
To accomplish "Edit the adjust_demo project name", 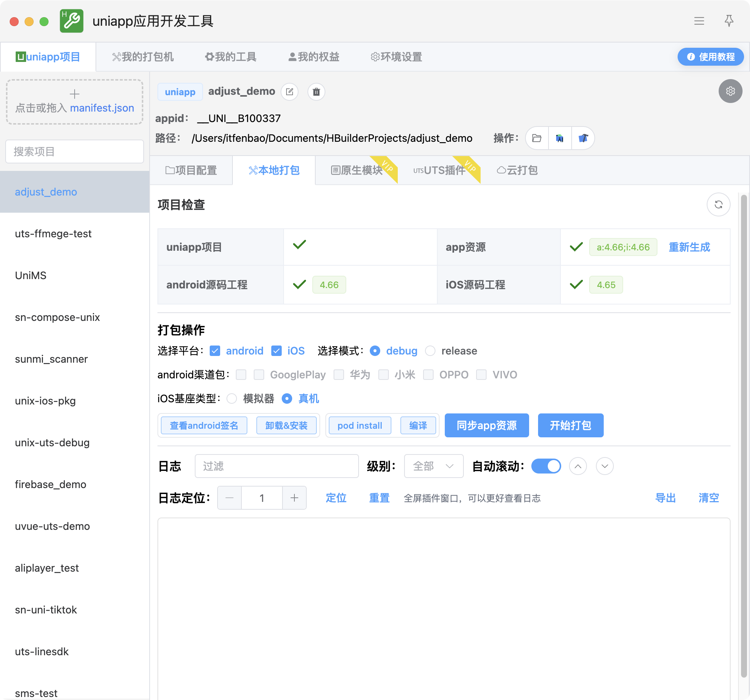I will [289, 92].
